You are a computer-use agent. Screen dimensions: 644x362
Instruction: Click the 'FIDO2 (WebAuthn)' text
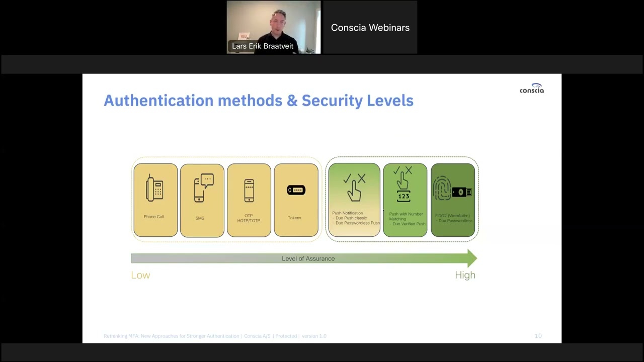coord(452,216)
